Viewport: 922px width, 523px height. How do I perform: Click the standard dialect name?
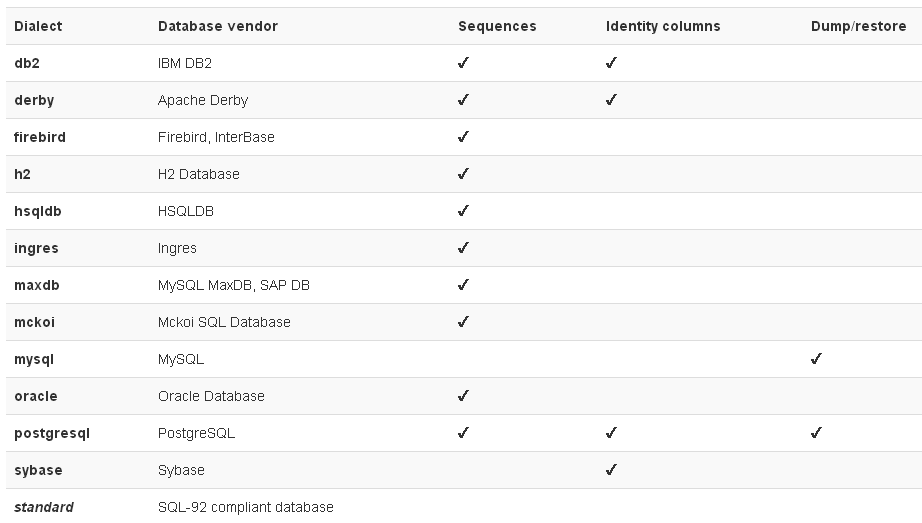(44, 507)
